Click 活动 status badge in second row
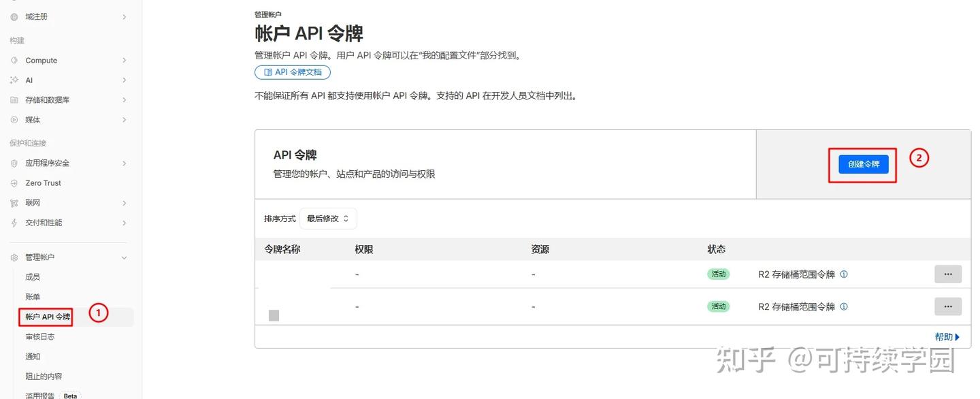Viewport: 980px width, 399px height. [719, 306]
